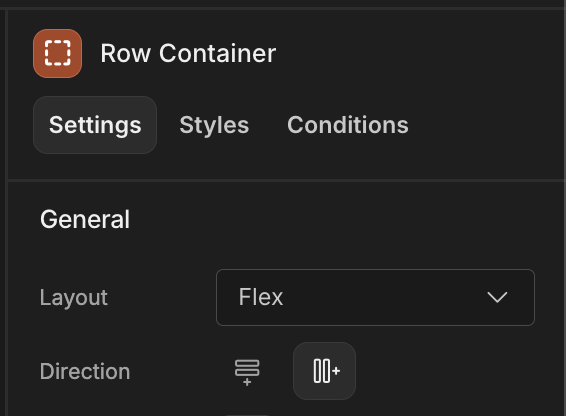Click the Row Container title text
The image size is (566, 416).
point(188,53)
